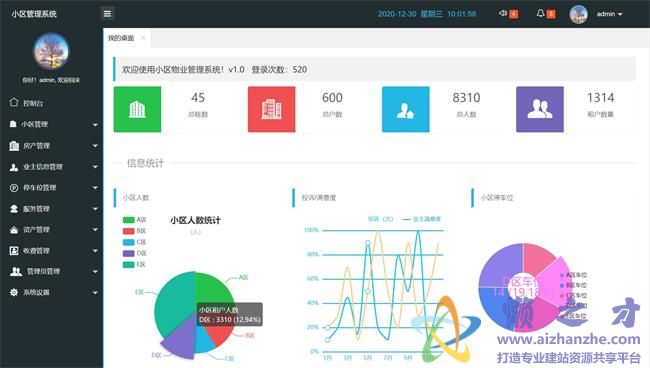Toggle E区 legend in population pie chart
Image resolution: width=650 pixels, height=368 pixels.
[135, 264]
